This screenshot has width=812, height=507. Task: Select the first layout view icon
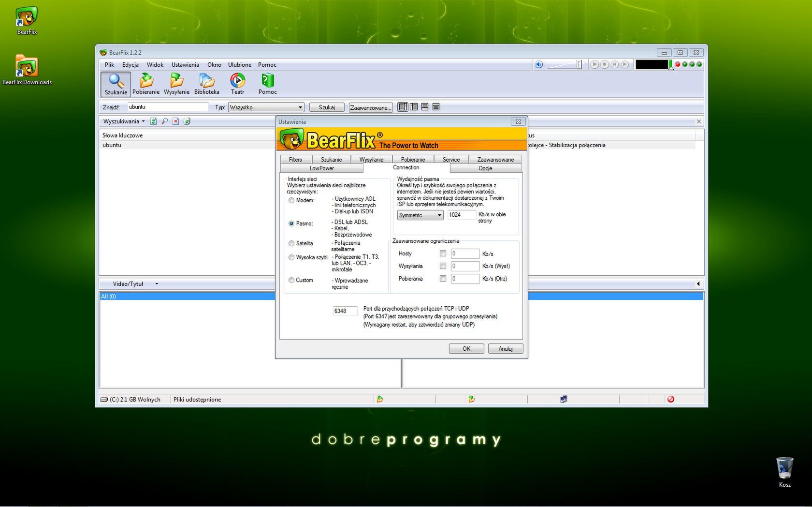(403, 107)
